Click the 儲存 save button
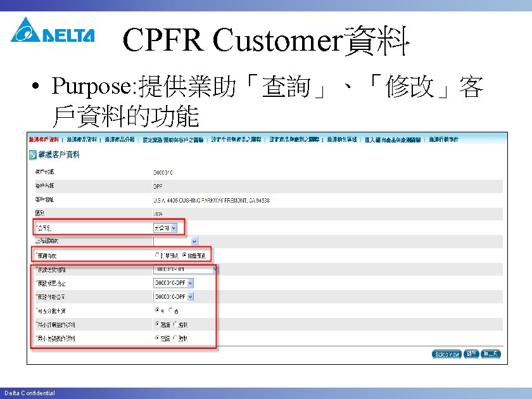Image resolution: width=532 pixels, height=399 pixels. 471,354
